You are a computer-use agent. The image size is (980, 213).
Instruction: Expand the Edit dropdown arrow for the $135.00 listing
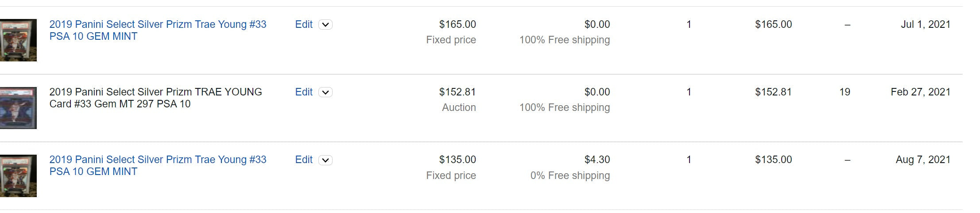click(325, 160)
